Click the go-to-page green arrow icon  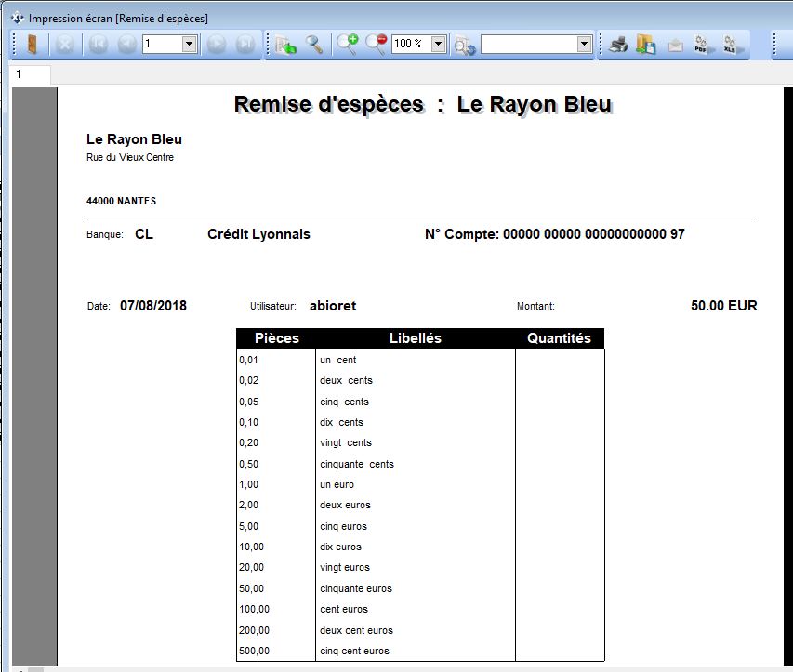(x=285, y=45)
